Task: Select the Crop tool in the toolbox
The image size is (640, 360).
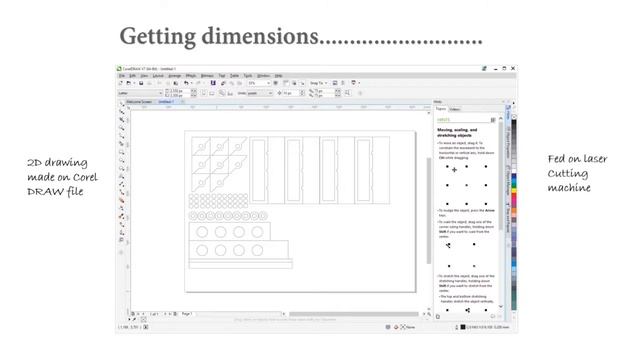Action: click(122, 120)
